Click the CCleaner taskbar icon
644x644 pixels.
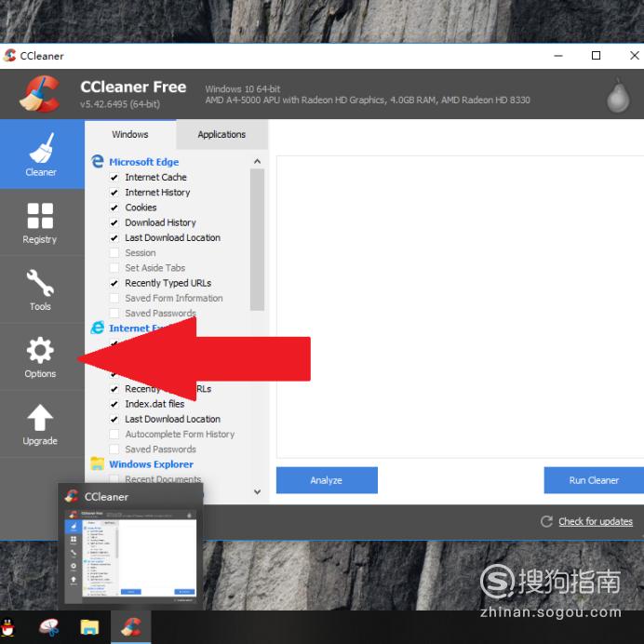click(x=131, y=627)
